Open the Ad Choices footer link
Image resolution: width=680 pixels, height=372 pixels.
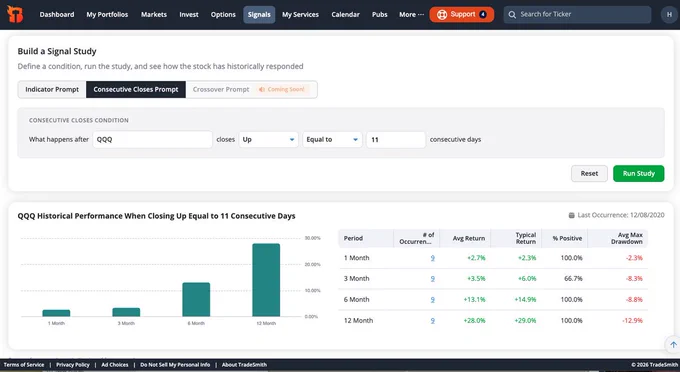point(115,365)
